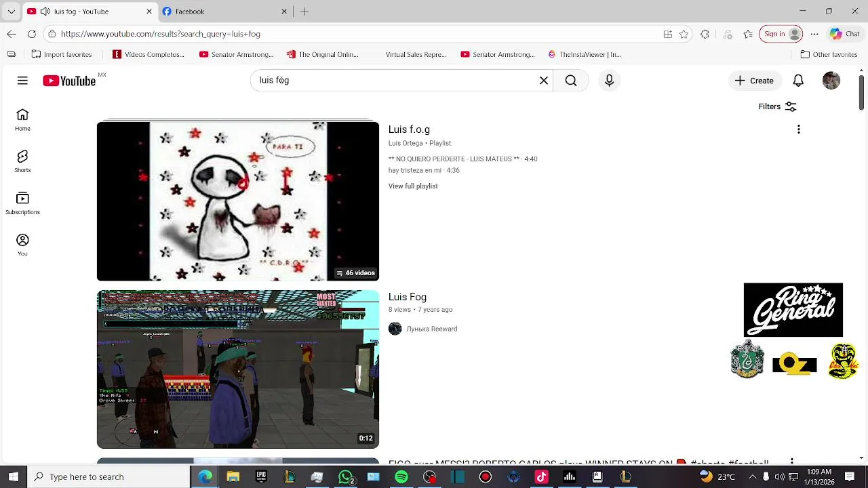Open the Luis Fog video title
The image size is (868, 488).
pos(407,297)
